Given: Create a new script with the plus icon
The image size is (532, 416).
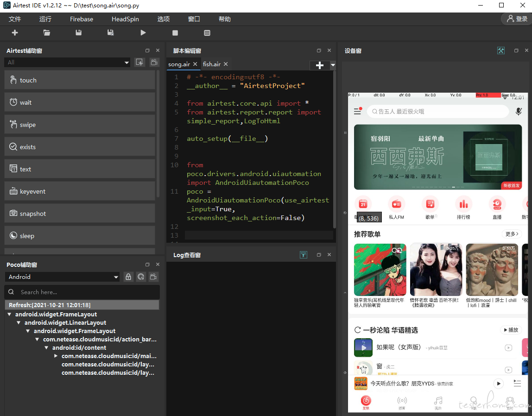Looking at the screenshot, I should click(x=14, y=32).
